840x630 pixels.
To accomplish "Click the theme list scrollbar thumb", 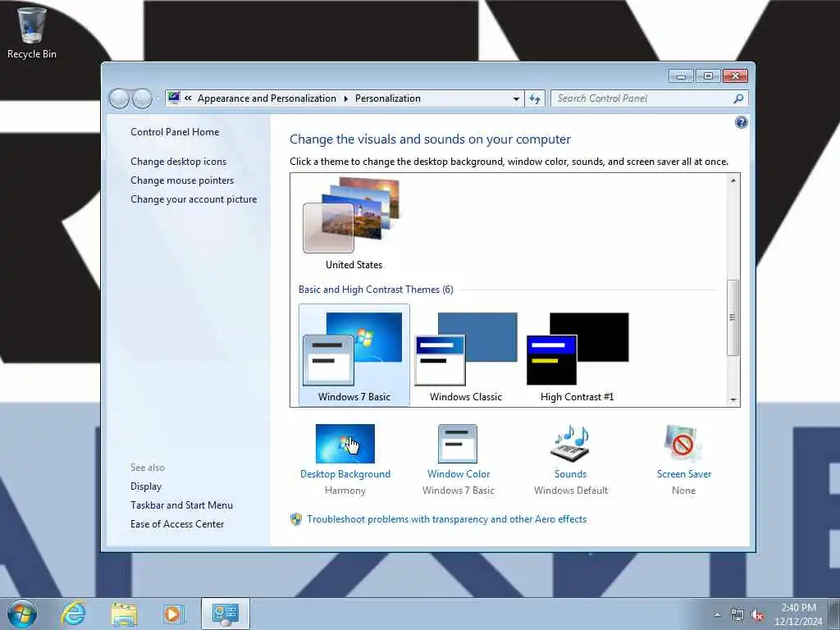I will 733,317.
